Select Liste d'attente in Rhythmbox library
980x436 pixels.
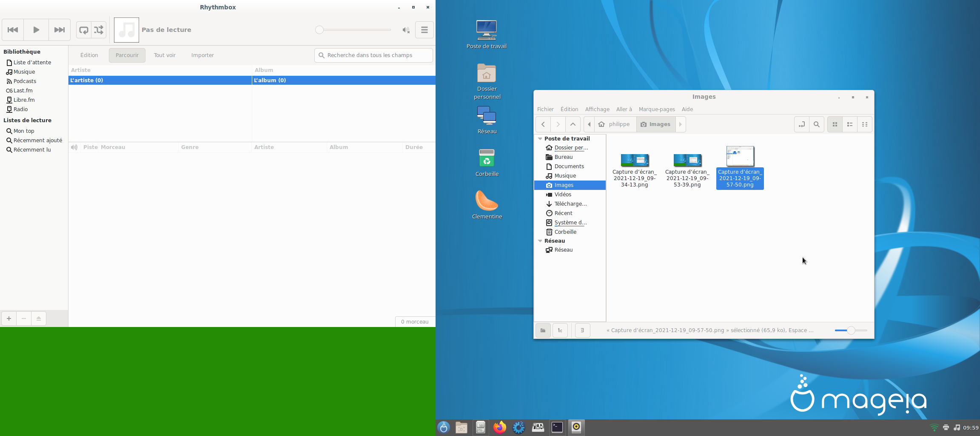coord(32,63)
